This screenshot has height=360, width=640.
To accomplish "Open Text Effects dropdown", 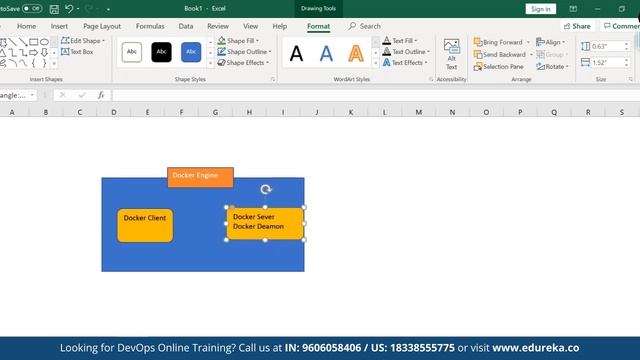I will coord(405,63).
